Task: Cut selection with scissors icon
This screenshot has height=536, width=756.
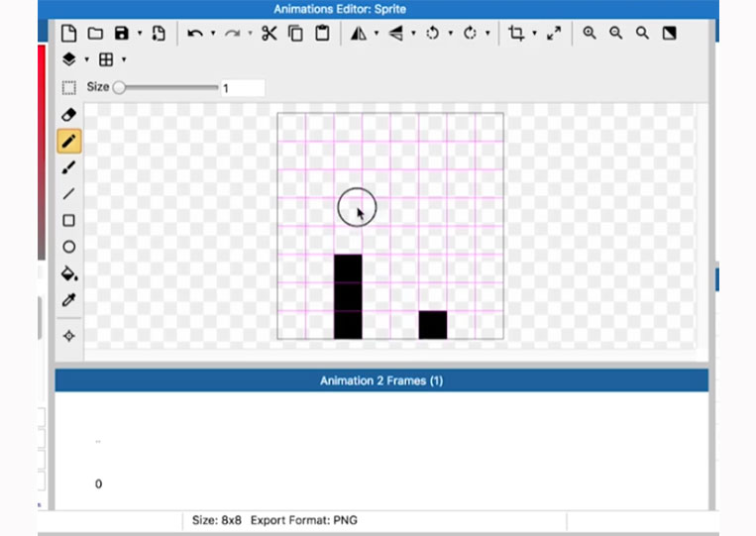Action: click(x=270, y=34)
